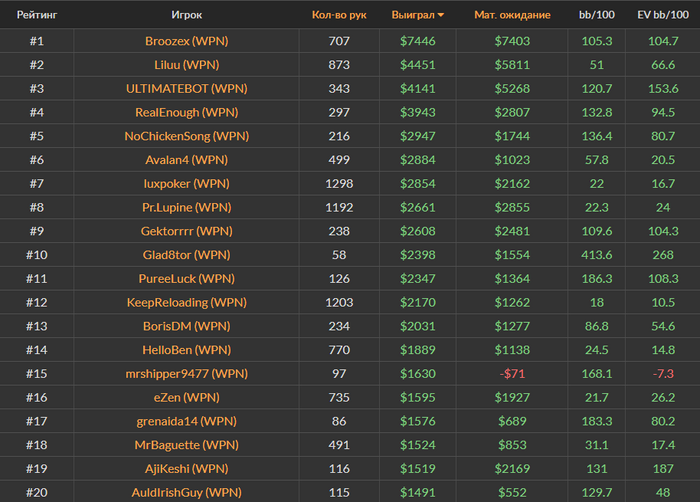700x502 pixels.
Task: Sort by Кол-во рук column header
Action: [x=339, y=15]
